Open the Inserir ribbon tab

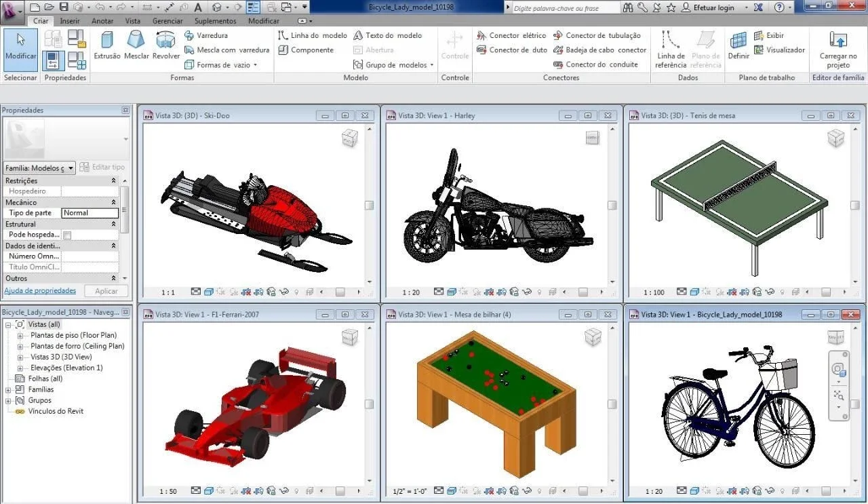pyautogui.click(x=70, y=21)
